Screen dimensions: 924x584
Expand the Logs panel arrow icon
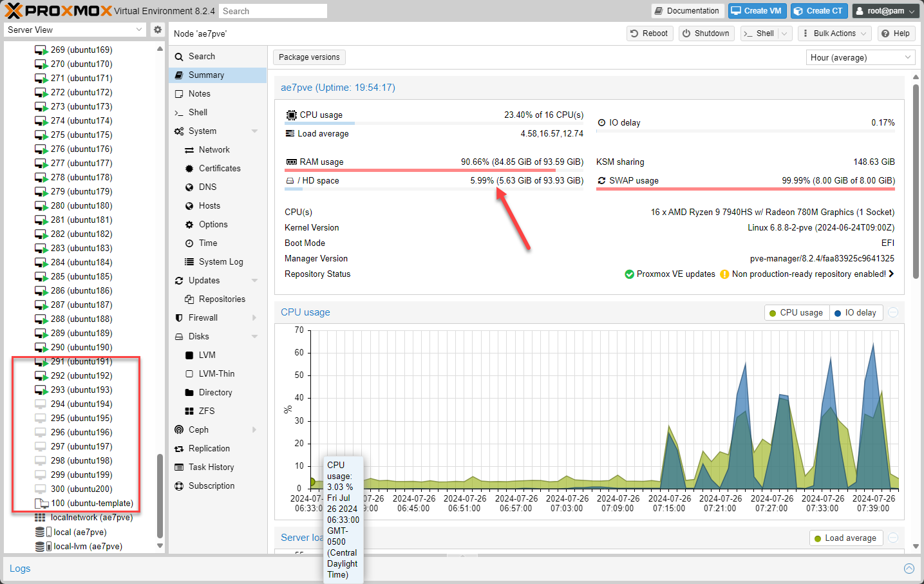click(909, 569)
